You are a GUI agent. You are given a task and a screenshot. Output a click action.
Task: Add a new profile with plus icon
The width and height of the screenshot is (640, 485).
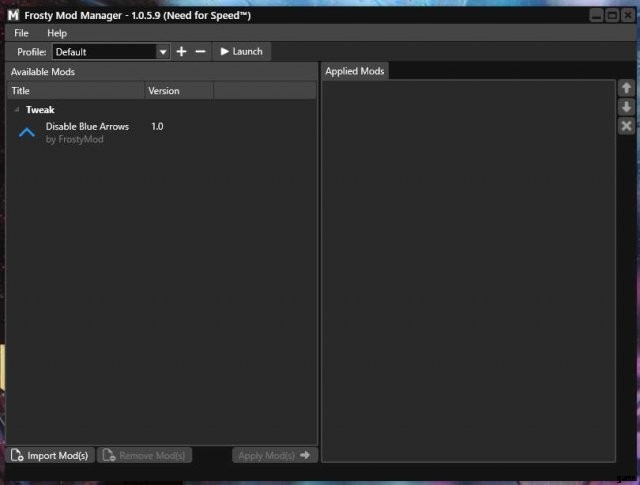click(181, 52)
